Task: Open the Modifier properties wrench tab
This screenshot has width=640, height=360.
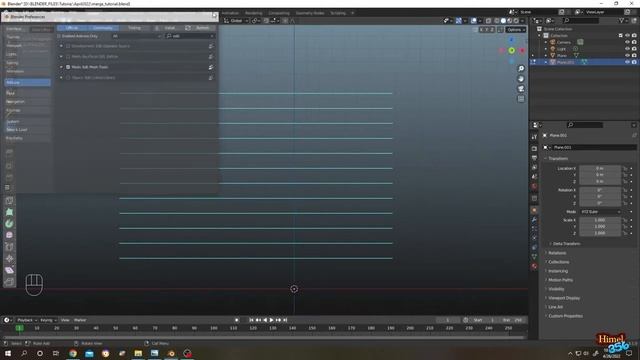Action: click(534, 220)
